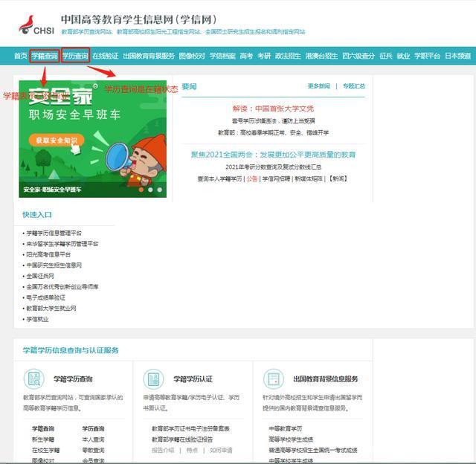The width and height of the screenshot is (476, 464).
Task: Click the 学信网招聘 link
Action: click(276, 178)
